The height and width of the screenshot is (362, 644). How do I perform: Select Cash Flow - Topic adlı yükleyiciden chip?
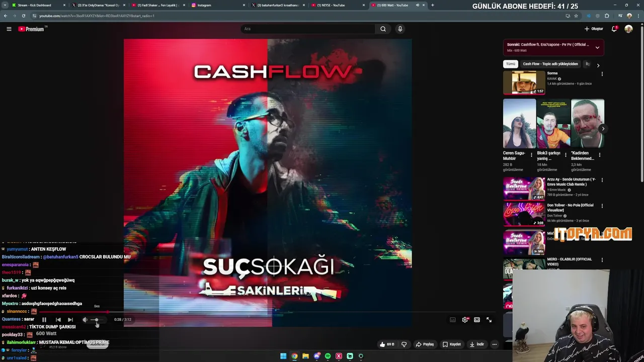pyautogui.click(x=550, y=64)
